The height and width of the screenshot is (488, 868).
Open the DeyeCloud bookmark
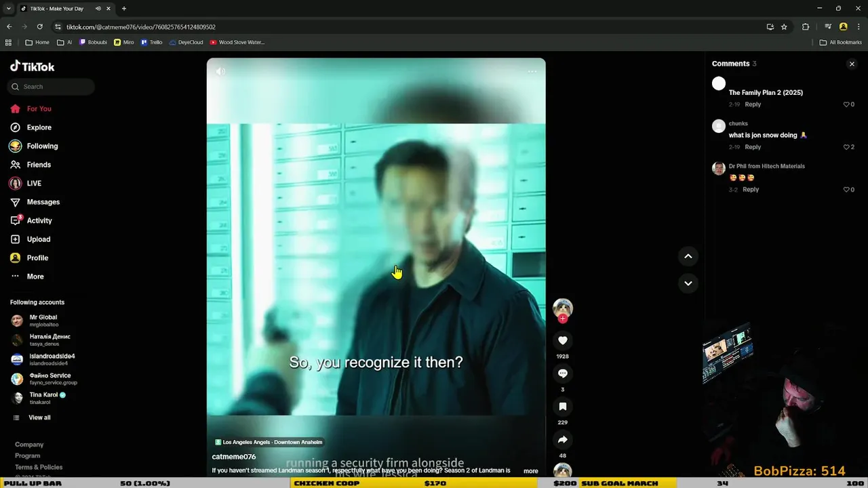[186, 42]
